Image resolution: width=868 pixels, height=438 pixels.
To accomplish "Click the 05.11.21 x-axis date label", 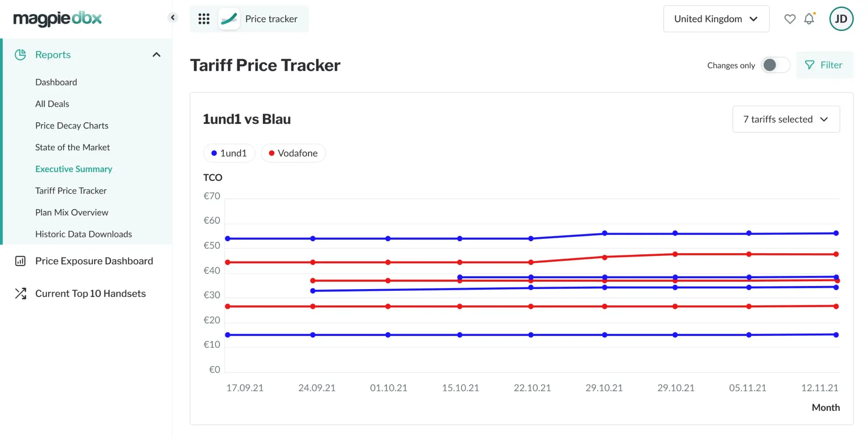I will 747,388.
